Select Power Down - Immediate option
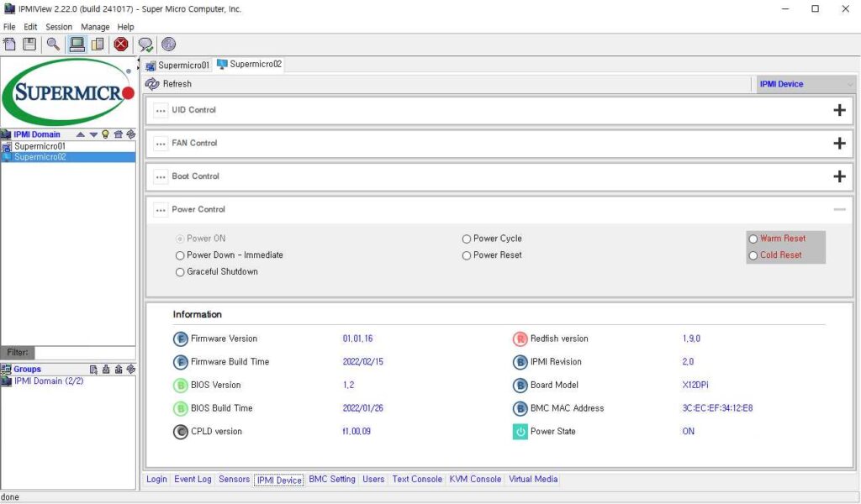Image resolution: width=861 pixels, height=504 pixels. coord(180,255)
